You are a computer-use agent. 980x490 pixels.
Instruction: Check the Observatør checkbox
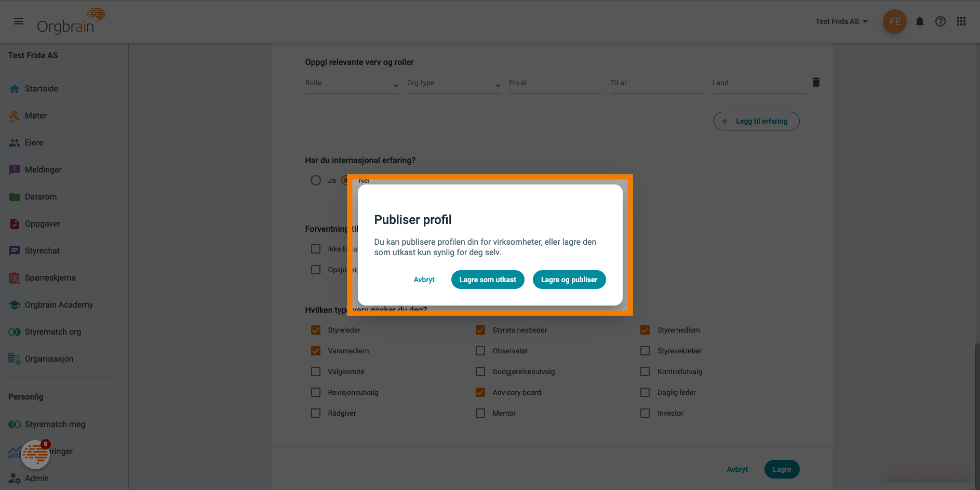coord(480,351)
